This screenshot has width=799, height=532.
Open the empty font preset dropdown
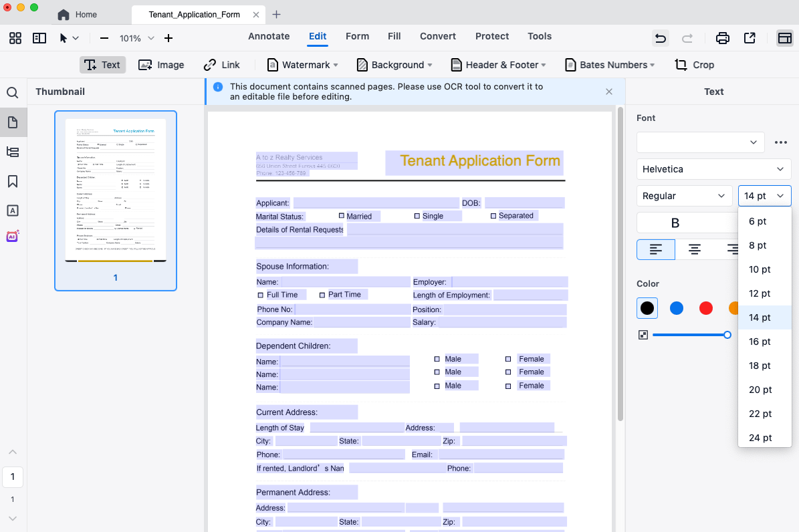[700, 142]
